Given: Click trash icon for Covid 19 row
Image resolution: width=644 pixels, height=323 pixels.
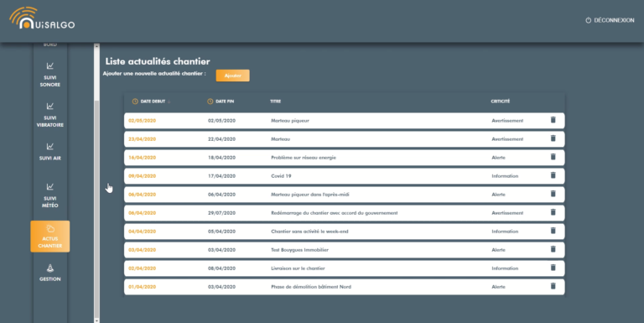Looking at the screenshot, I should click(x=553, y=175).
